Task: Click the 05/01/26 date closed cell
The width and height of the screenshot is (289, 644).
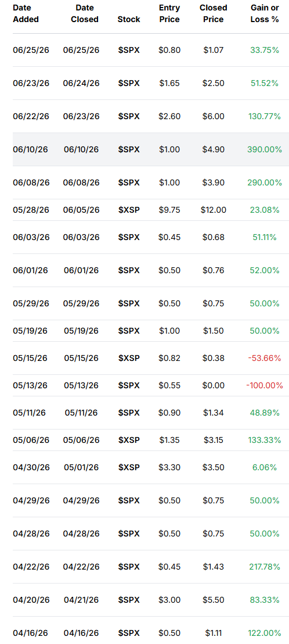Action: (x=81, y=467)
